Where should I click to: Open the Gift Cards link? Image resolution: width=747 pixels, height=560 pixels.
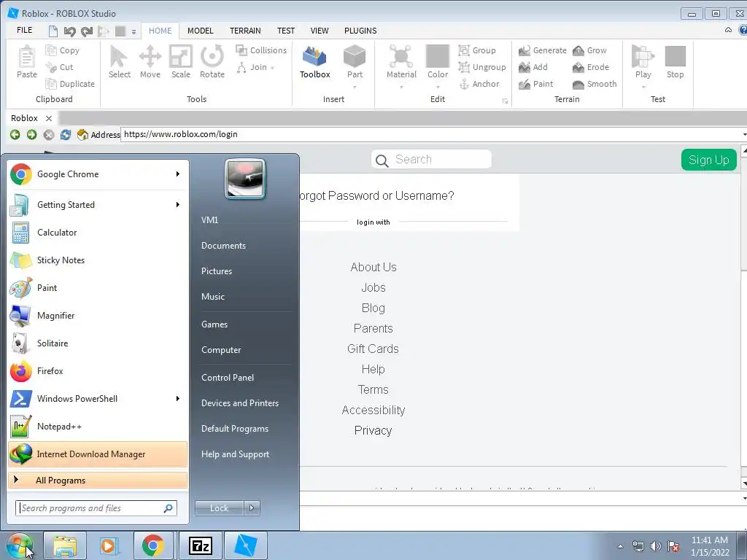373,349
